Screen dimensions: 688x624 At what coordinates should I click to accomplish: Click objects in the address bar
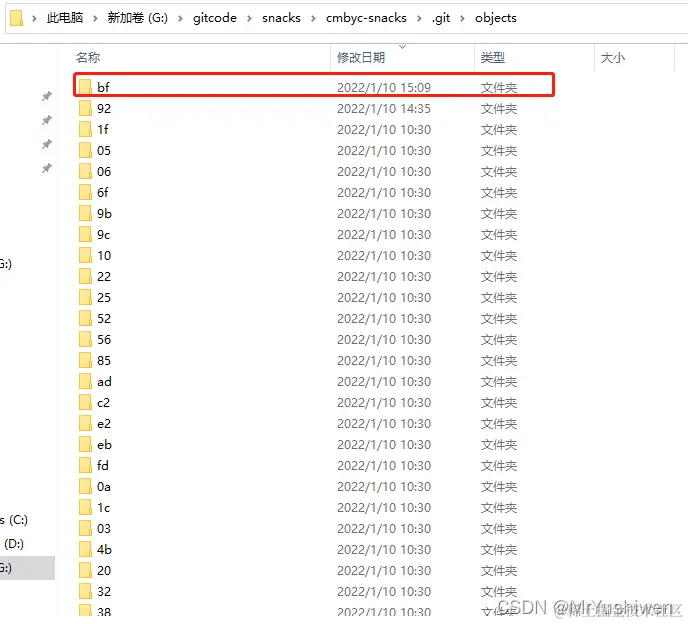coord(496,18)
